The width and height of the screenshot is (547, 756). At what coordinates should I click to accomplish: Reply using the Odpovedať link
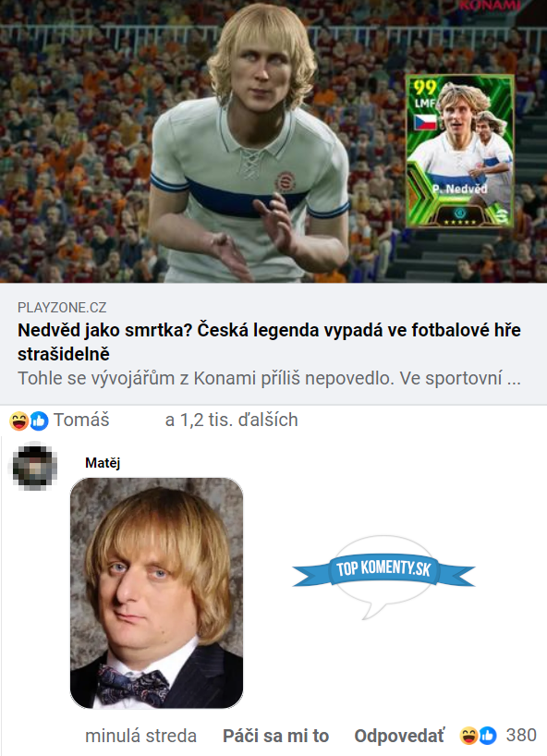tap(399, 737)
